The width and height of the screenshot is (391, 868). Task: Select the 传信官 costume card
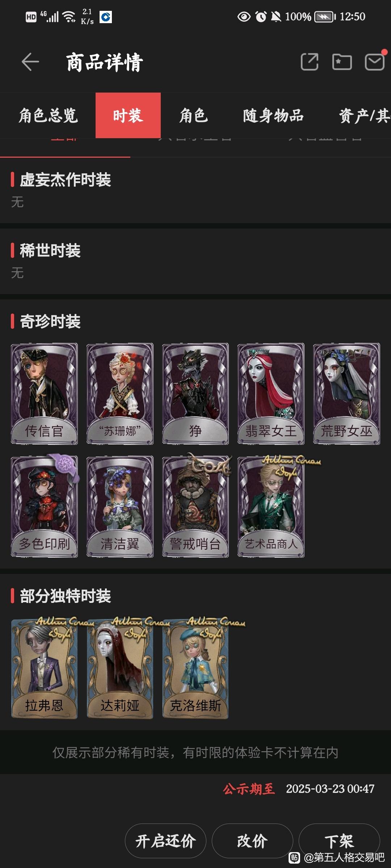pyautogui.click(x=44, y=393)
